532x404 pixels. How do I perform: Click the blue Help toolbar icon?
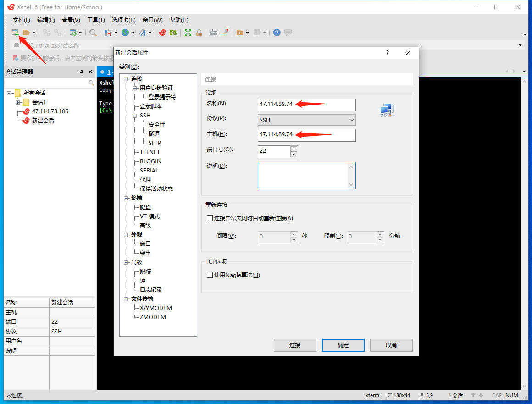pyautogui.click(x=276, y=33)
